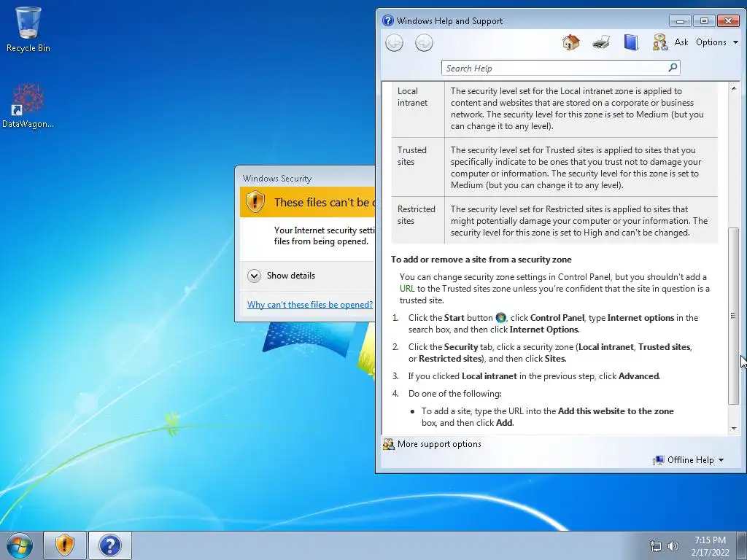Screen dimensions: 747x560
Task: Open the Ask menu item
Action: (681, 42)
